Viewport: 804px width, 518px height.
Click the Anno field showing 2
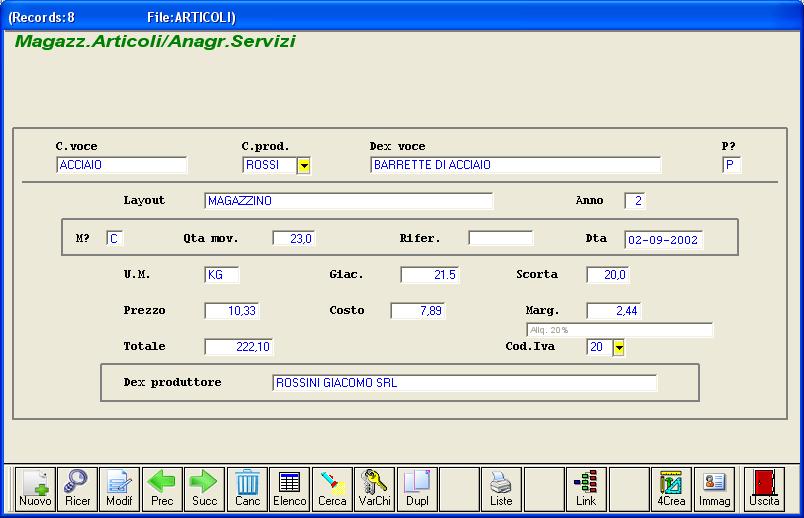635,201
